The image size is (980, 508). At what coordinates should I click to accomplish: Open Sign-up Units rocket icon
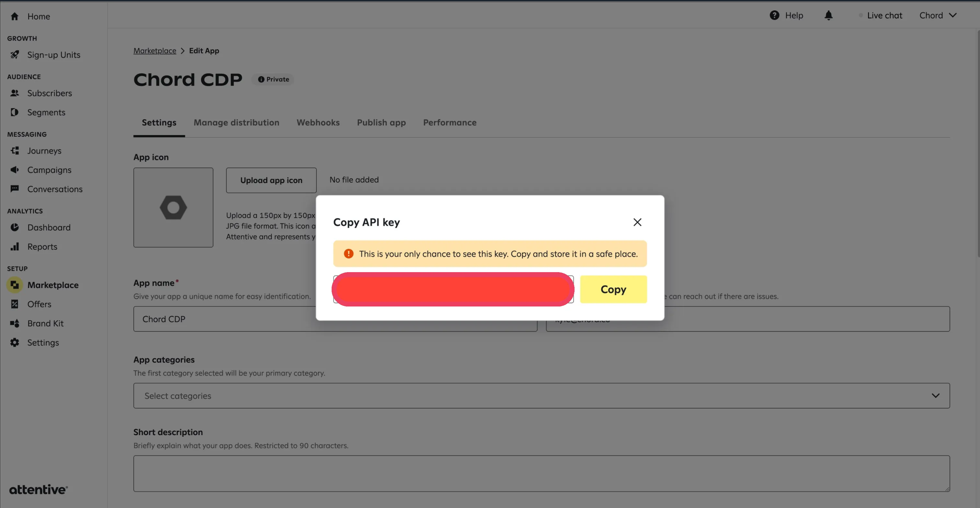pyautogui.click(x=15, y=55)
